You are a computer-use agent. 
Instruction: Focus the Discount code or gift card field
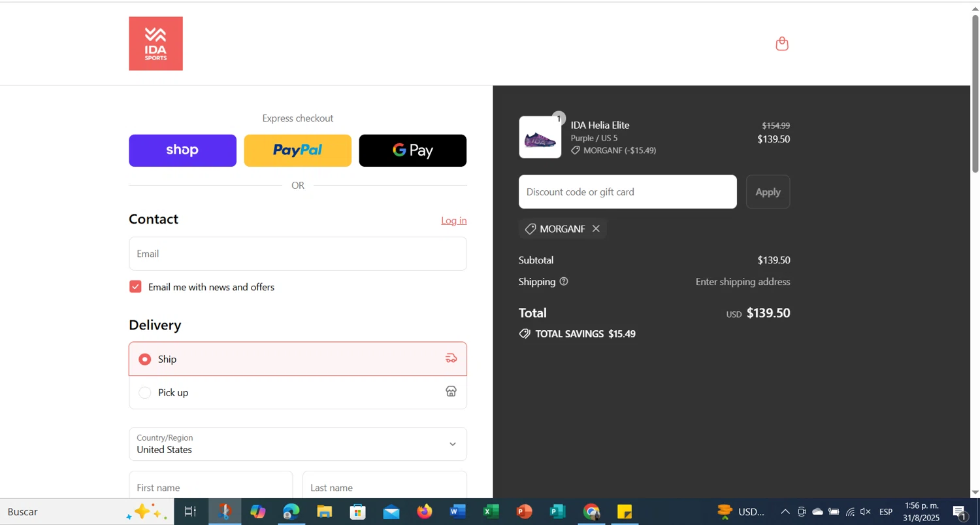pyautogui.click(x=627, y=192)
